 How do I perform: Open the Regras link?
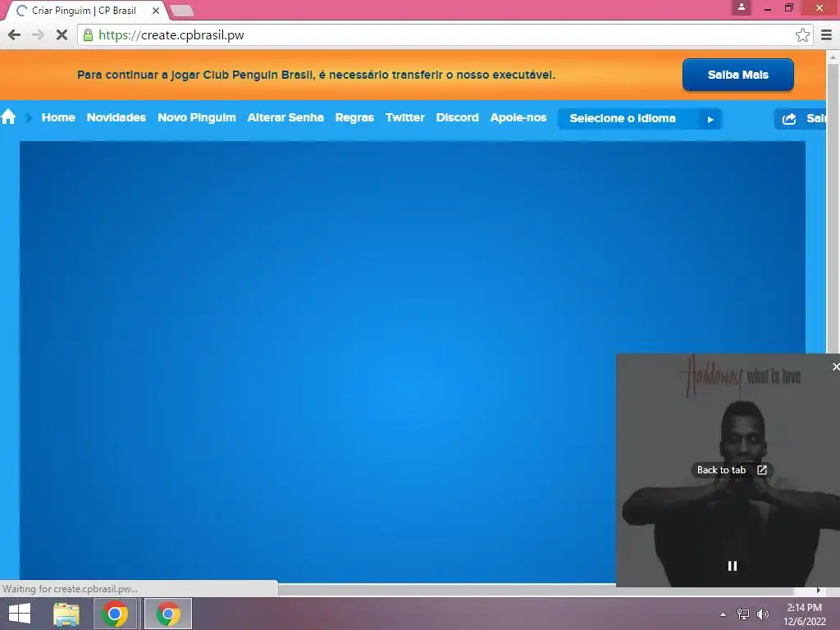pos(354,117)
